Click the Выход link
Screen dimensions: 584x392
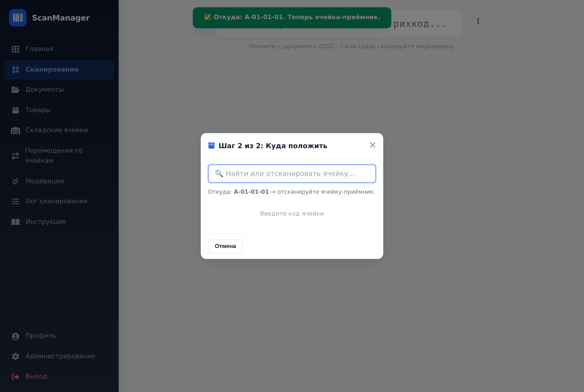tap(59, 377)
